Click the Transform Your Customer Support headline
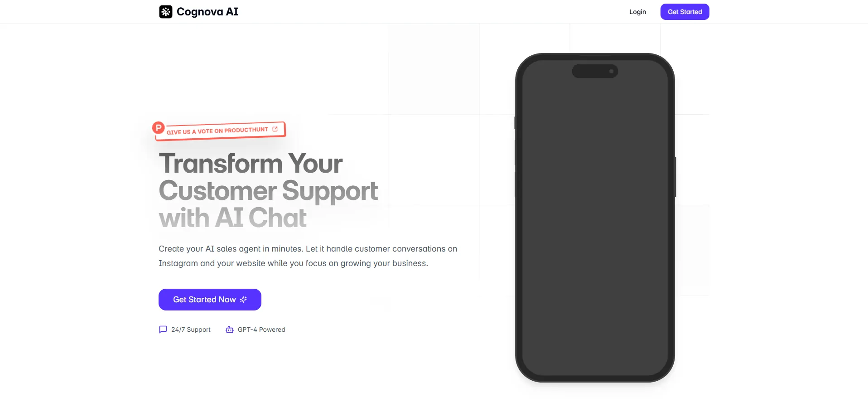 pyautogui.click(x=268, y=190)
